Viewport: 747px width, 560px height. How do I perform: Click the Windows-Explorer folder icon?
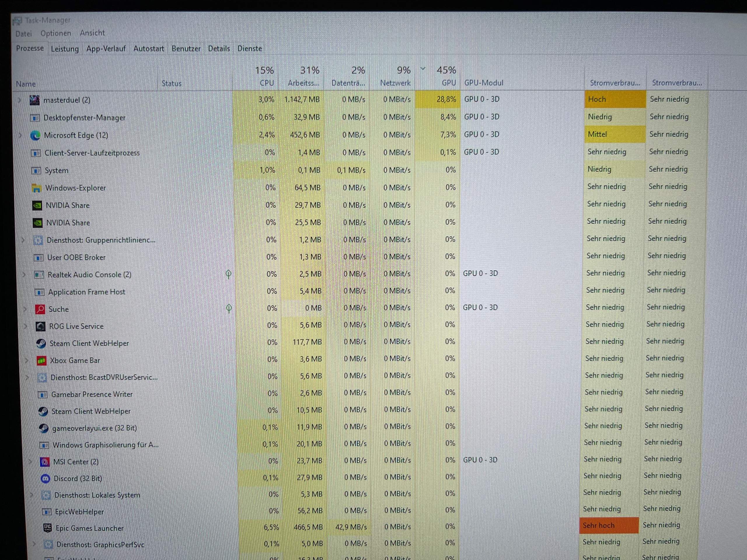coord(36,188)
